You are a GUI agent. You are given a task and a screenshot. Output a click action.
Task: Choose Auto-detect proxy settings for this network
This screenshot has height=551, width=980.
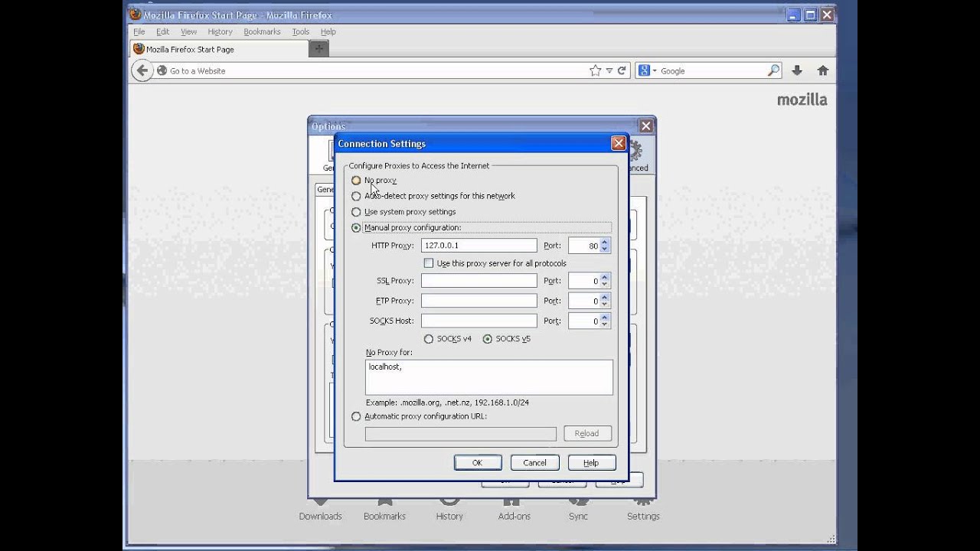(356, 196)
